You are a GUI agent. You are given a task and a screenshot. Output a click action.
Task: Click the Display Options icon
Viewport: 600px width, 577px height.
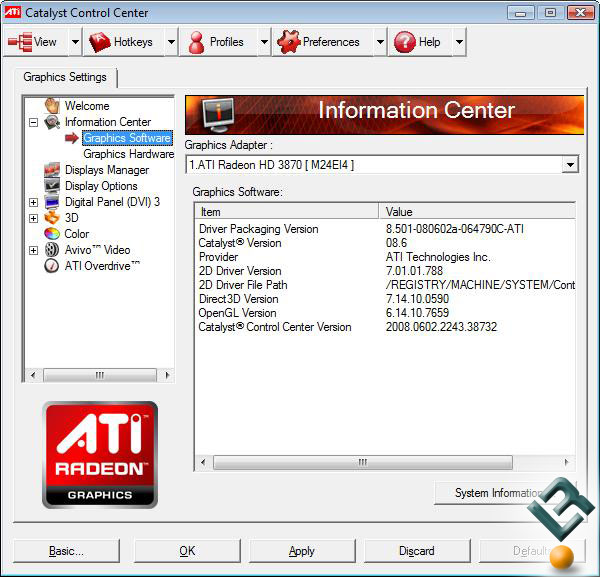pos(52,186)
